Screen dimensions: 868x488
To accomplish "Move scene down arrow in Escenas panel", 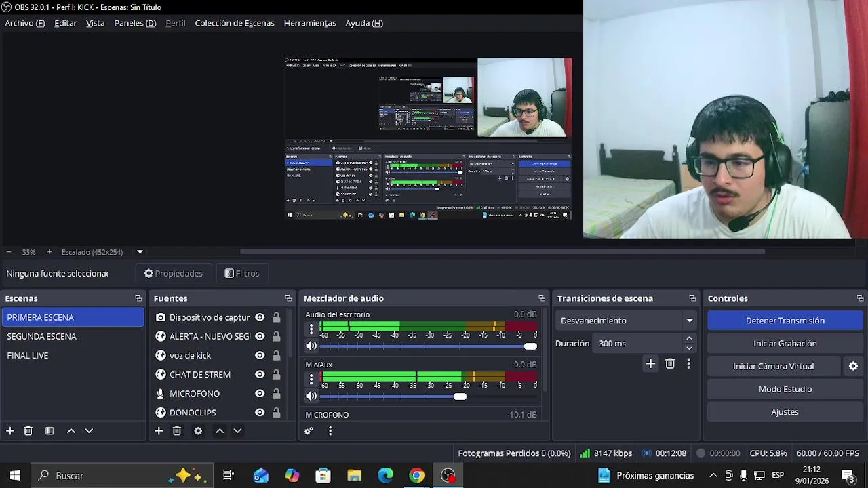I will (89, 431).
